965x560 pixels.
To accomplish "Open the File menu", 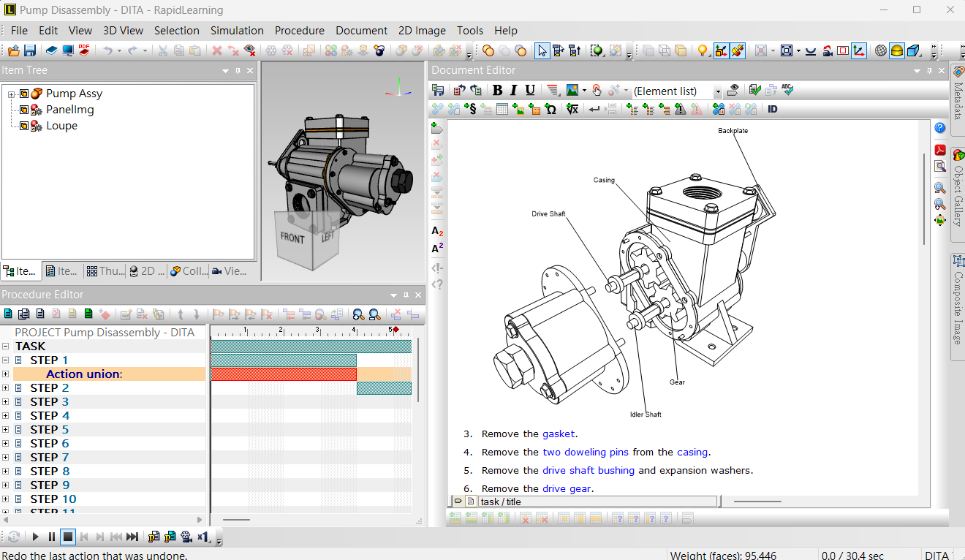I will point(19,31).
